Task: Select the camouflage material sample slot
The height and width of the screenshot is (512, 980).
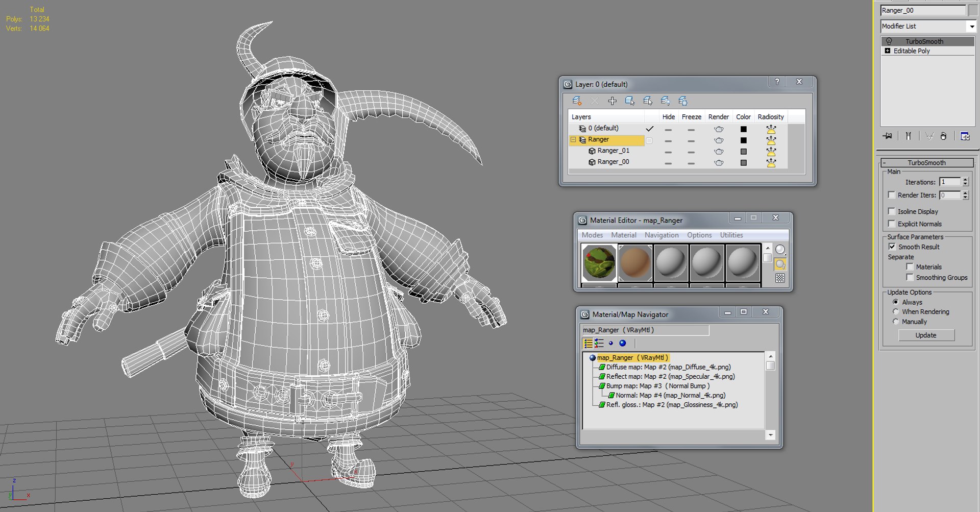Action: (x=599, y=262)
